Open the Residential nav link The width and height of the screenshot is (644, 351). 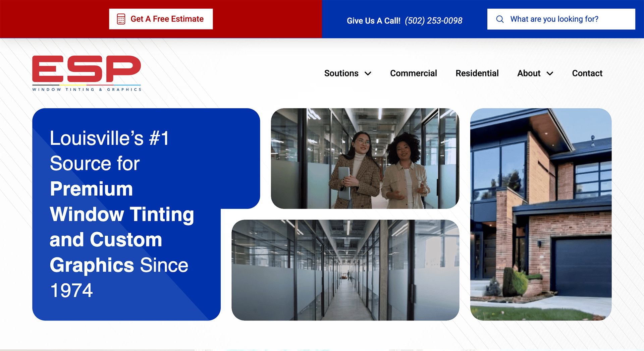point(477,73)
